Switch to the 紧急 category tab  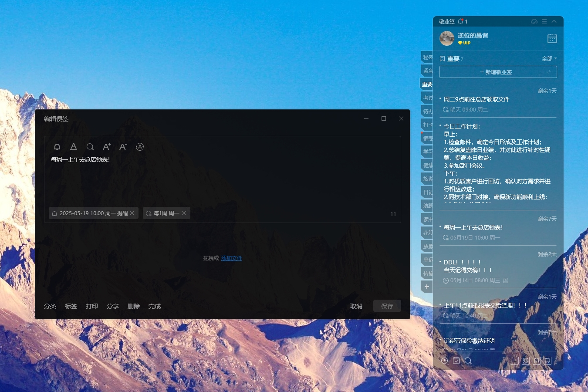[427, 71]
